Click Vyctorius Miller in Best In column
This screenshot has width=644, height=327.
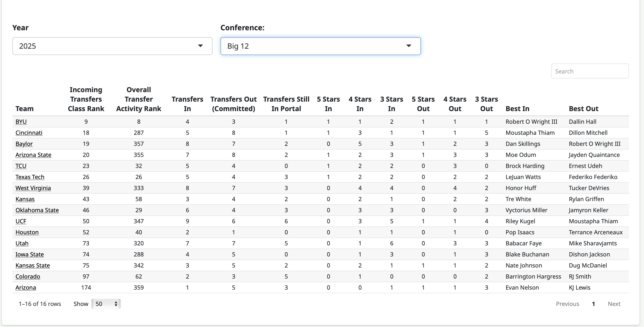click(526, 210)
